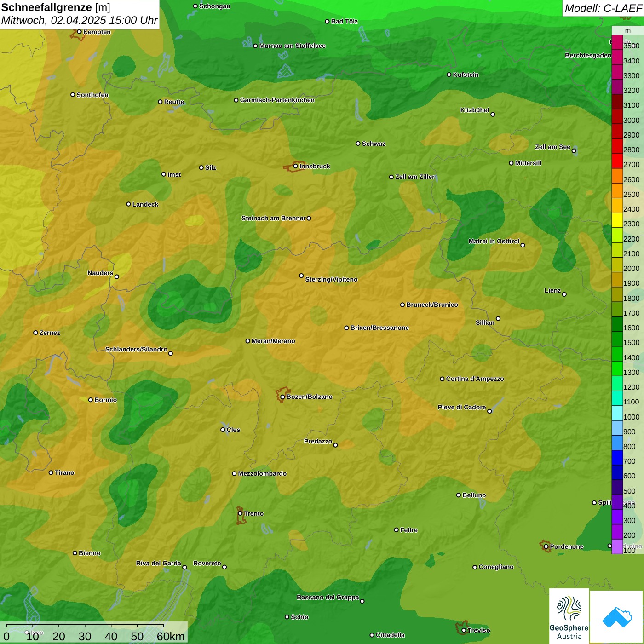Click the Riva del Garda label
Image resolution: width=644 pixels, height=644 pixels.
pos(159,563)
